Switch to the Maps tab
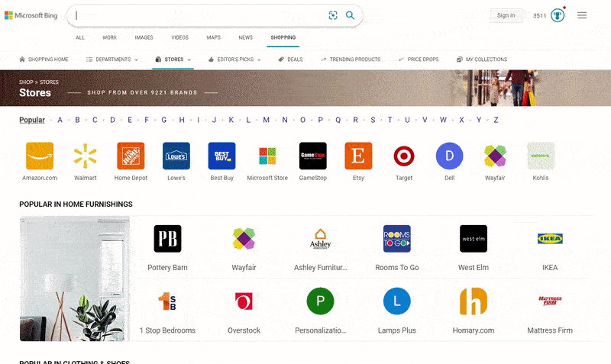Image resolution: width=611 pixels, height=364 pixels. pyautogui.click(x=213, y=37)
